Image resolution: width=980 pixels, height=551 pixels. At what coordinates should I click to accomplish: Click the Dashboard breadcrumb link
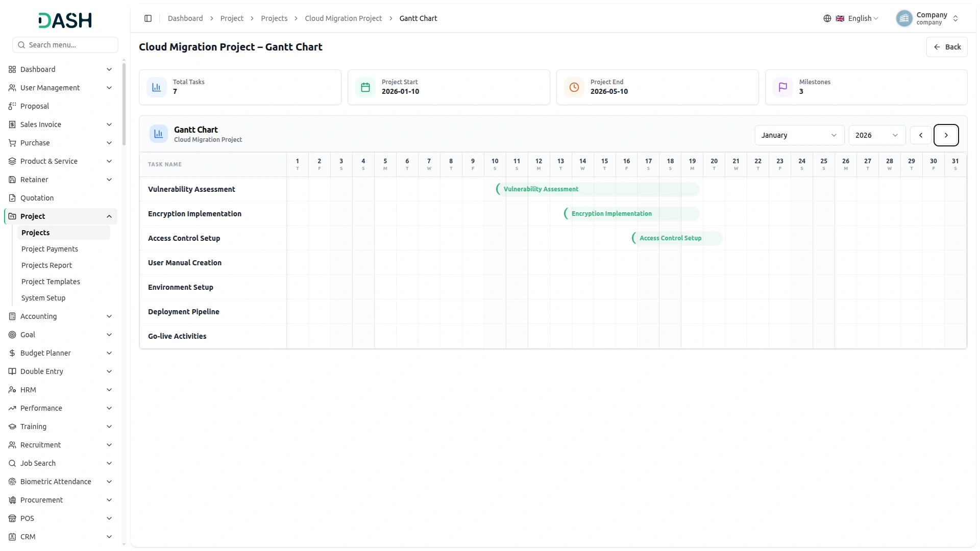[x=185, y=18]
